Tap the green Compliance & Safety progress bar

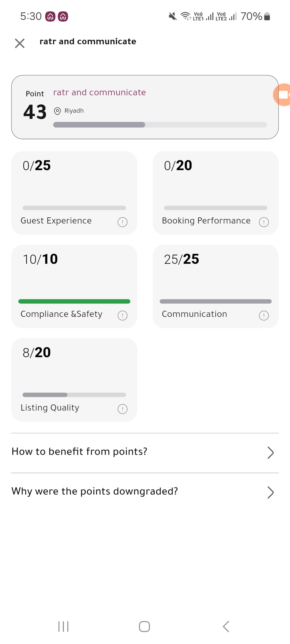tap(74, 301)
